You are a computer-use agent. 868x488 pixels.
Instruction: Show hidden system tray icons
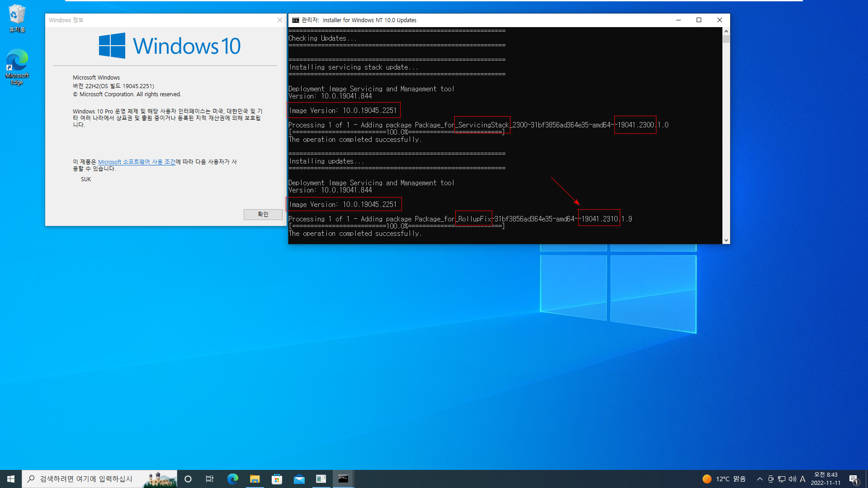click(x=760, y=479)
